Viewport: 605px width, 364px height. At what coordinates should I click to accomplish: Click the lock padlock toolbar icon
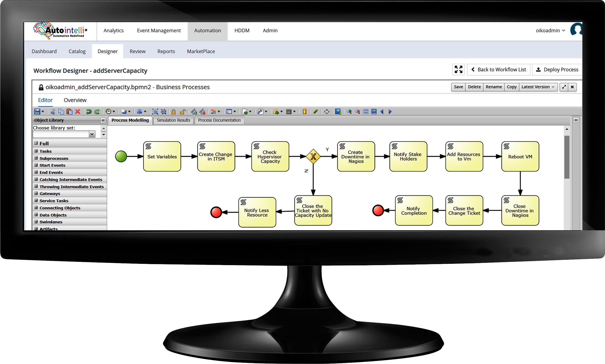tap(174, 111)
